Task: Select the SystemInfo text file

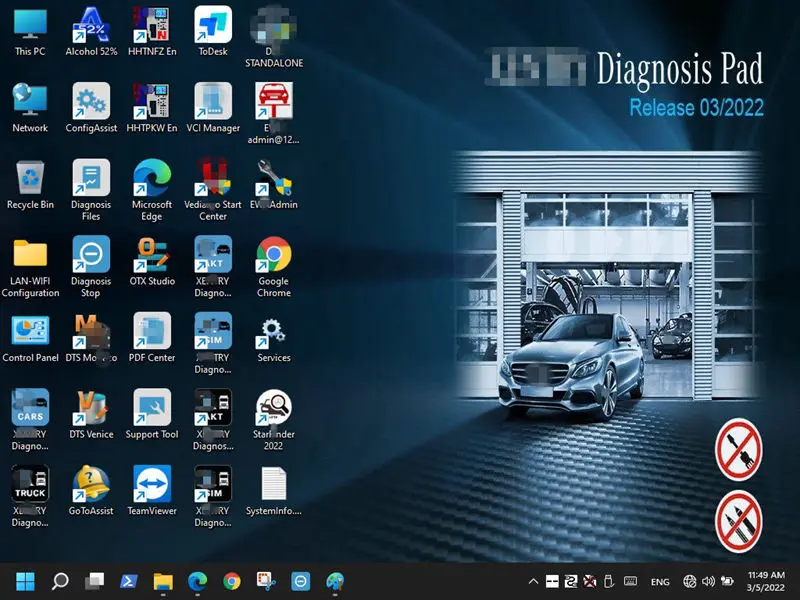Action: point(273,485)
